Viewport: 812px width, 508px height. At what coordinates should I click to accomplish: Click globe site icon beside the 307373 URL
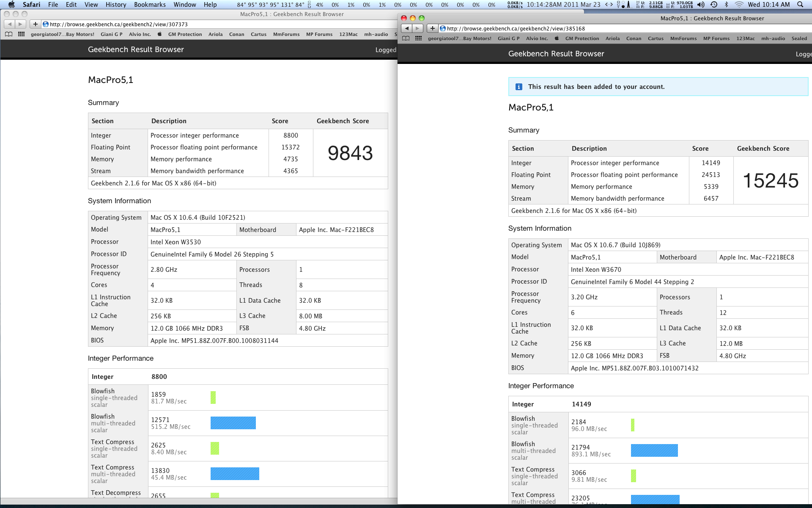46,24
